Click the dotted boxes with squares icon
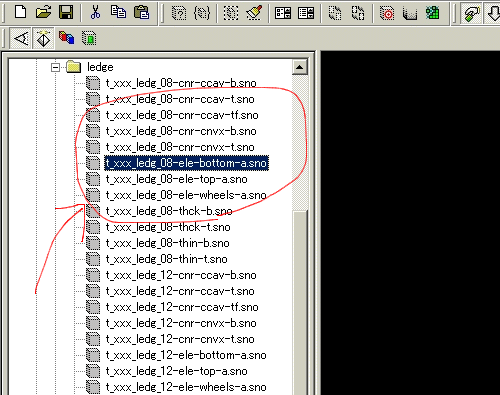Image resolution: width=500 pixels, height=395 pixels. (x=358, y=13)
